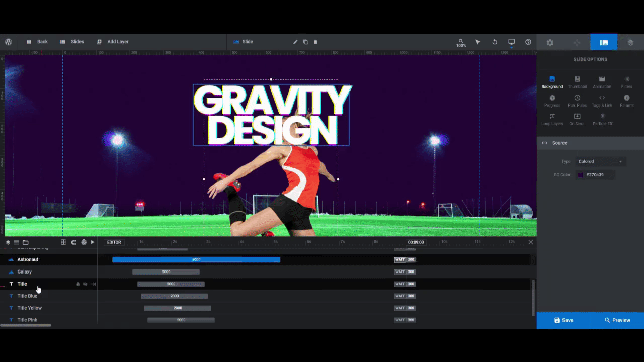The image size is (644, 362).
Task: Open the help question mark icon
Action: pyautogui.click(x=528, y=42)
